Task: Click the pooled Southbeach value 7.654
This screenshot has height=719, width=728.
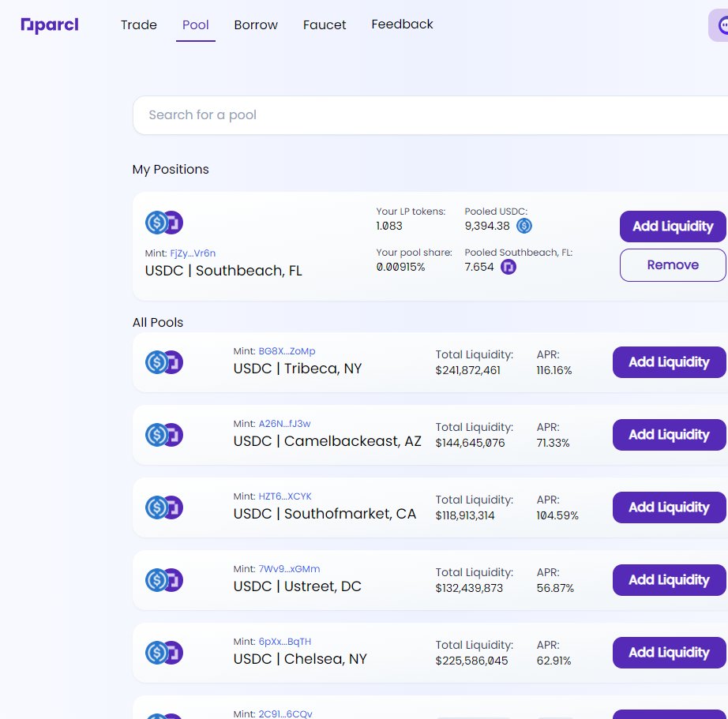Action: (479, 267)
